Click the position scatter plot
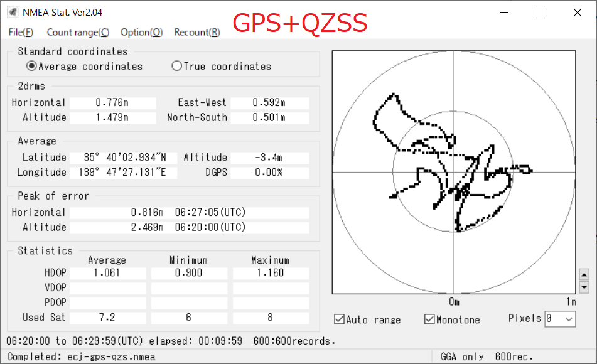 click(454, 172)
